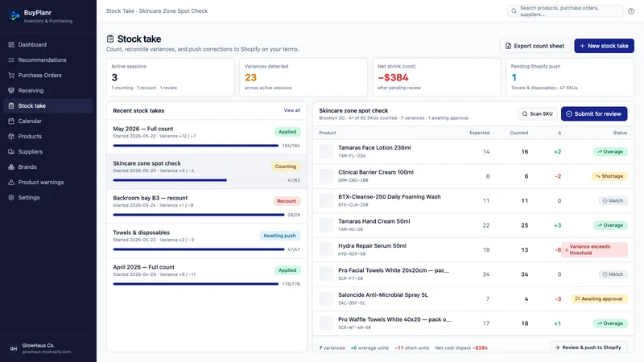This screenshot has width=644, height=362.
Task: Start a New stock take
Action: (604, 46)
